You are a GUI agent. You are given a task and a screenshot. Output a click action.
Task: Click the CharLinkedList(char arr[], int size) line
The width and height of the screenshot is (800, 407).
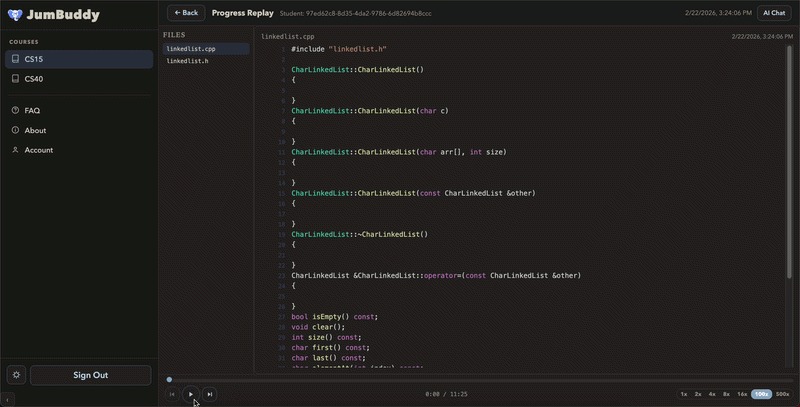399,152
